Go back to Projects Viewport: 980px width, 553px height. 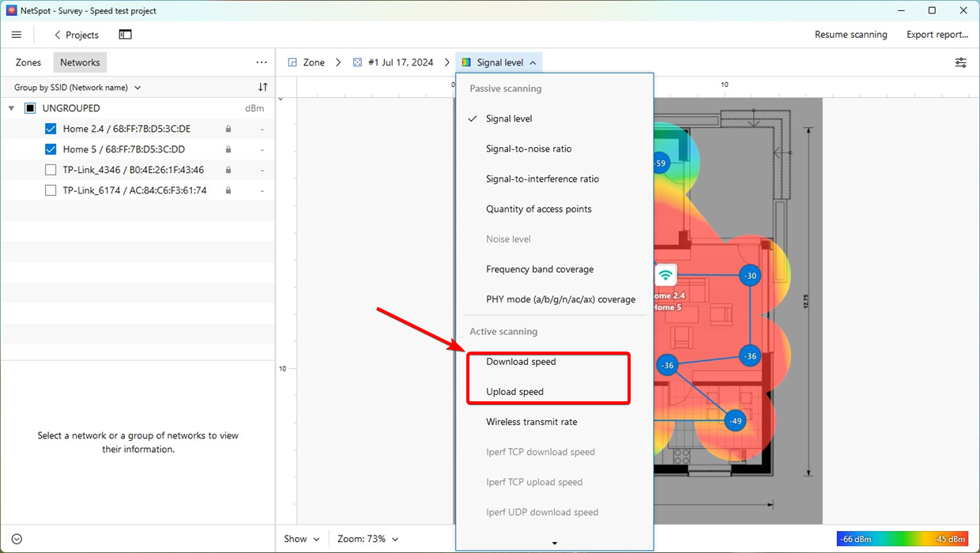tap(76, 35)
